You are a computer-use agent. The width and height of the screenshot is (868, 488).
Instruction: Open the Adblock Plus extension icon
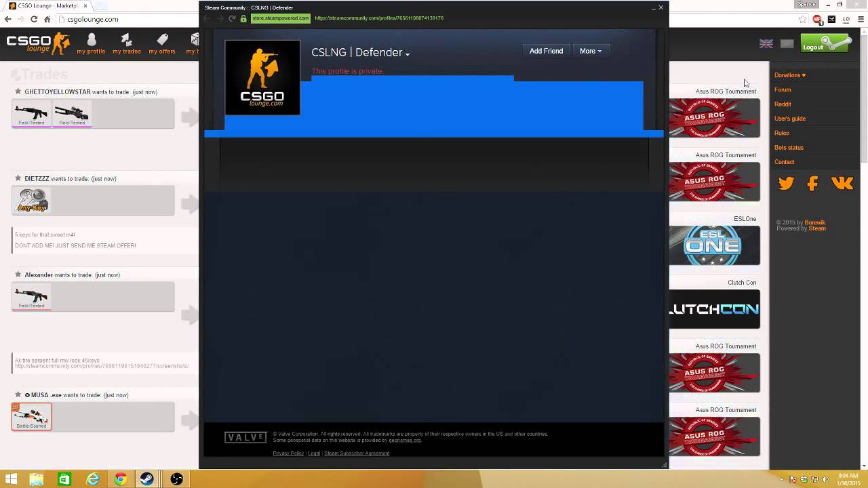tap(818, 20)
